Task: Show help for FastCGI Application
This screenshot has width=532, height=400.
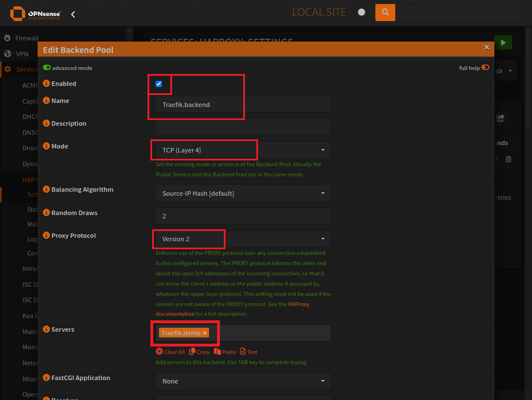Action: (47, 378)
